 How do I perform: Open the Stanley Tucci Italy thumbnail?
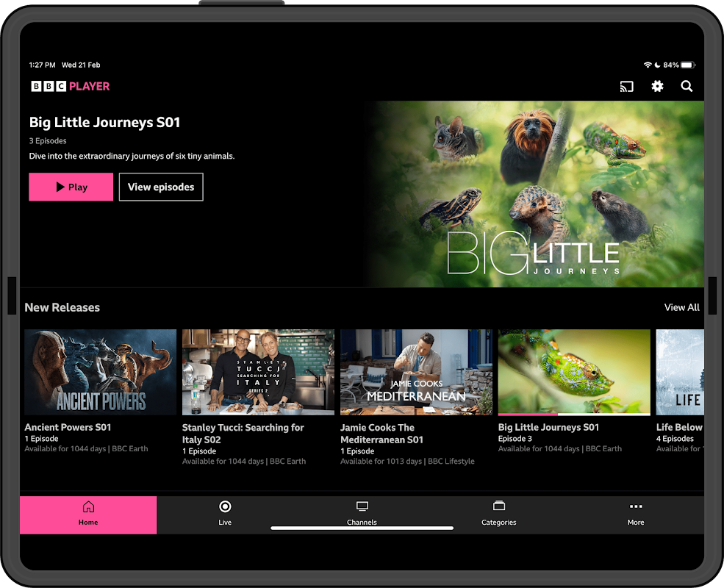click(x=258, y=372)
